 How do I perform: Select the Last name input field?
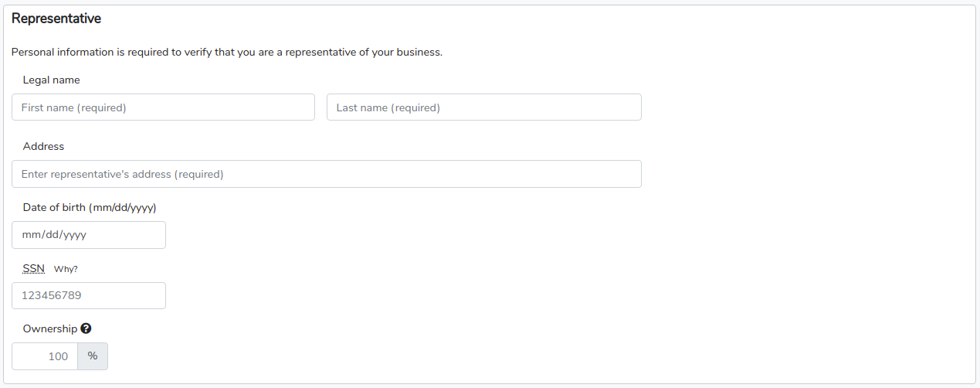[484, 107]
